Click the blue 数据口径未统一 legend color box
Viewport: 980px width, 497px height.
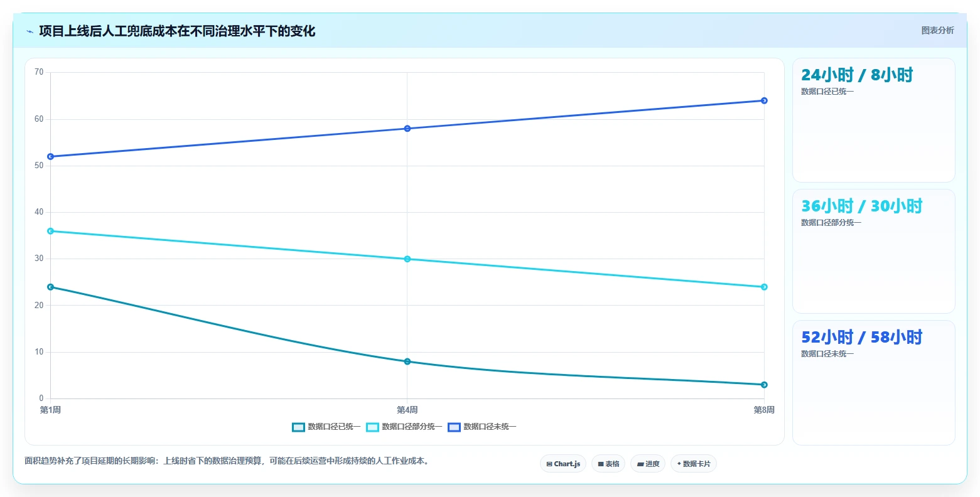coord(454,427)
